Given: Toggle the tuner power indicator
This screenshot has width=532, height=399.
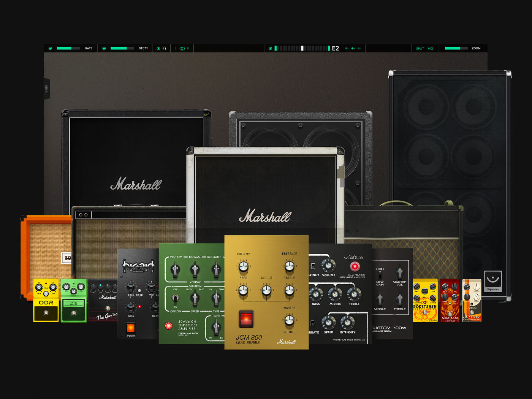Looking at the screenshot, I should point(270,48).
